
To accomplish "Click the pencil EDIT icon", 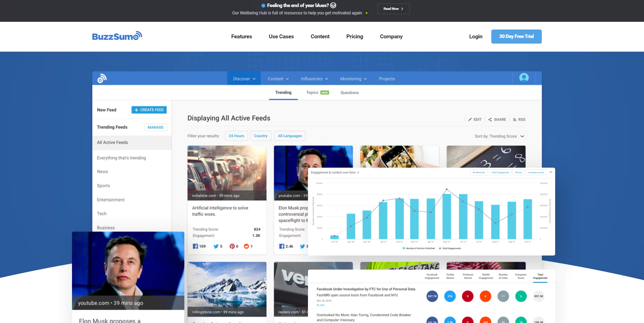I will click(470, 119).
